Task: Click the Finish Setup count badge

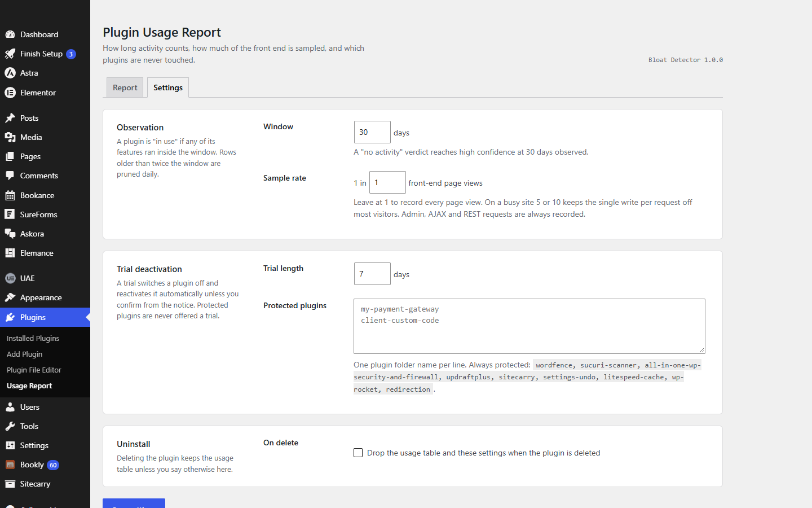Action: pos(71,54)
